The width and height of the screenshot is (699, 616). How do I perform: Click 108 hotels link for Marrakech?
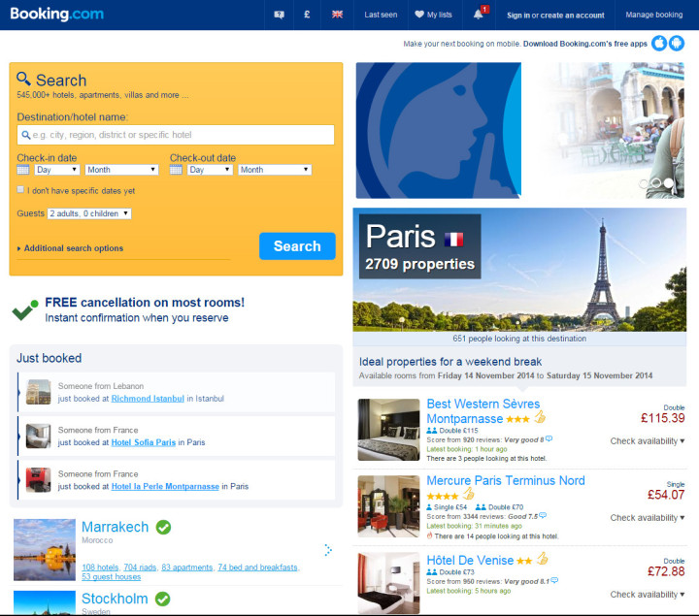[100, 567]
